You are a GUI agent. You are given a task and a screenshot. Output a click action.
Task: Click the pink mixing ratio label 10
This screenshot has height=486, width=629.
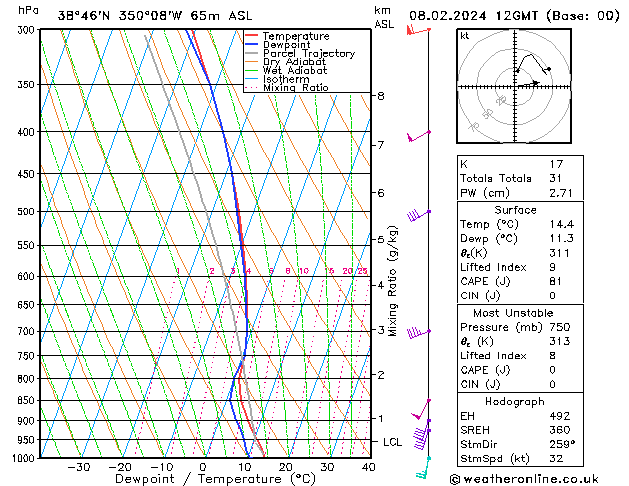(x=304, y=271)
